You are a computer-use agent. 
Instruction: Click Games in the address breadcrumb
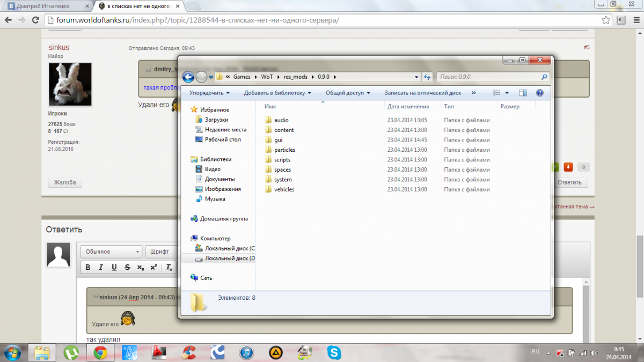[x=241, y=77]
